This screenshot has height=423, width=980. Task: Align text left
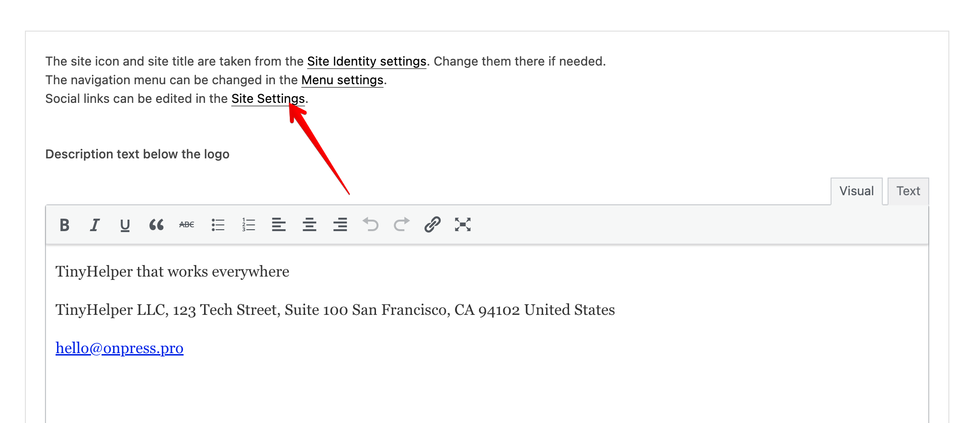tap(279, 224)
